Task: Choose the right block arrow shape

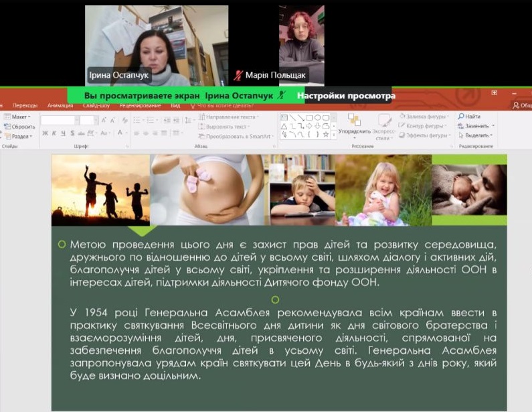Action: [x=309, y=127]
